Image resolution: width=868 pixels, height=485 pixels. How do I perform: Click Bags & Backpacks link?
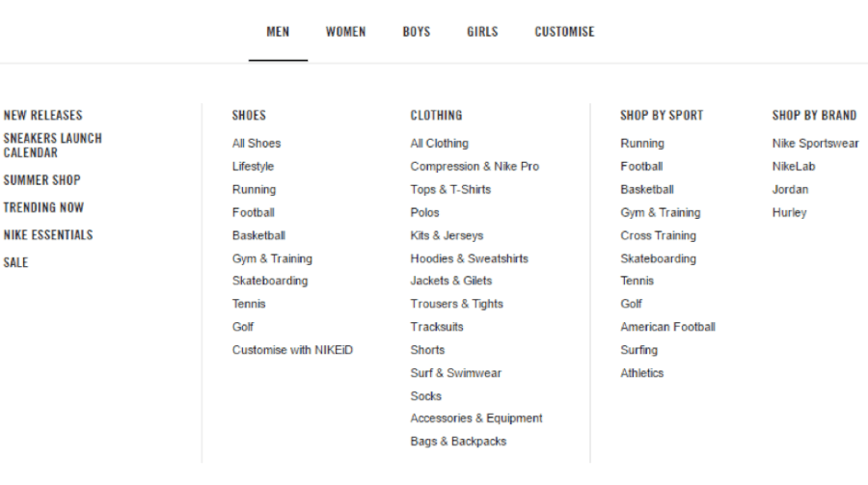tap(458, 442)
